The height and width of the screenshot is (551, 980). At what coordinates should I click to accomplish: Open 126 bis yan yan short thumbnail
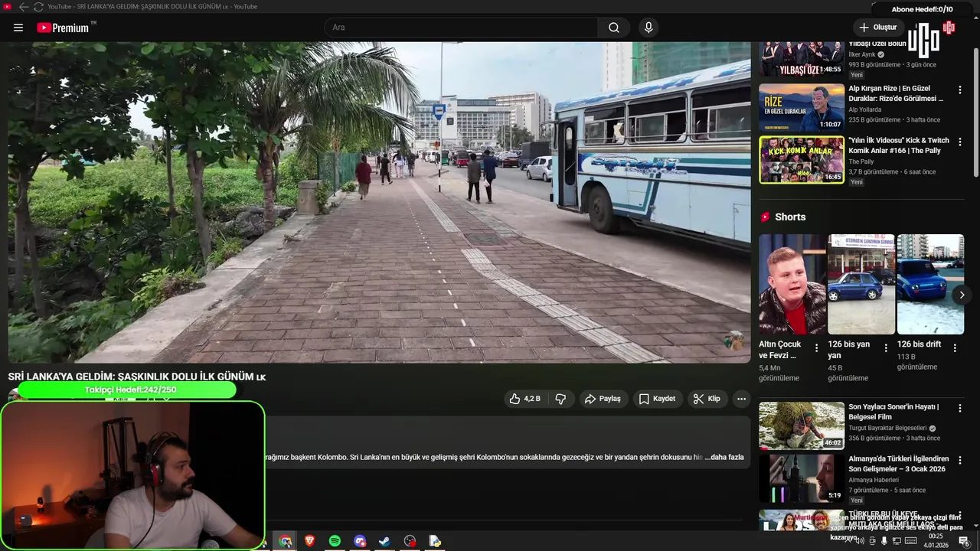click(861, 284)
